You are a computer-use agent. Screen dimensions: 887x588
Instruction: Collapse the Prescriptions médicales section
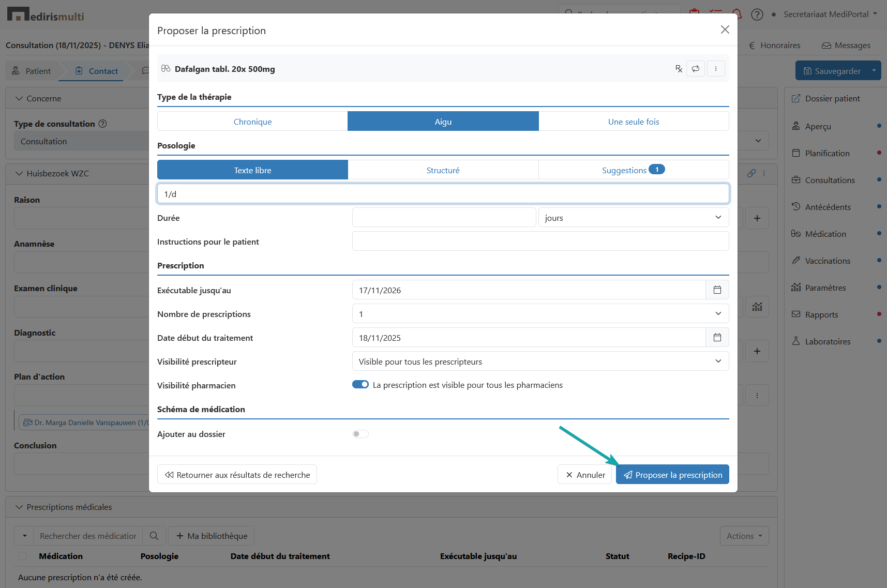pos(19,507)
